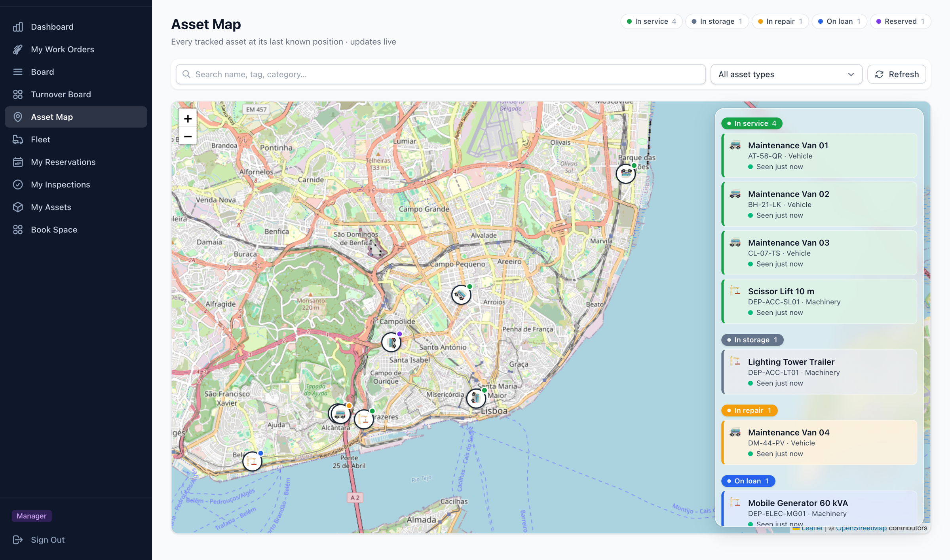
Task: Click the Dashboard bar chart icon
Action: pos(18,27)
